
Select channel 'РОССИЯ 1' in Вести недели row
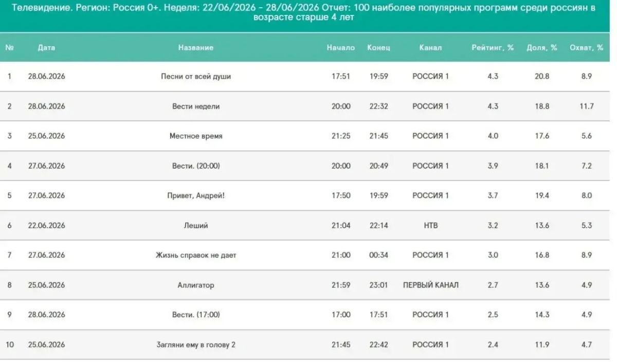click(x=430, y=106)
